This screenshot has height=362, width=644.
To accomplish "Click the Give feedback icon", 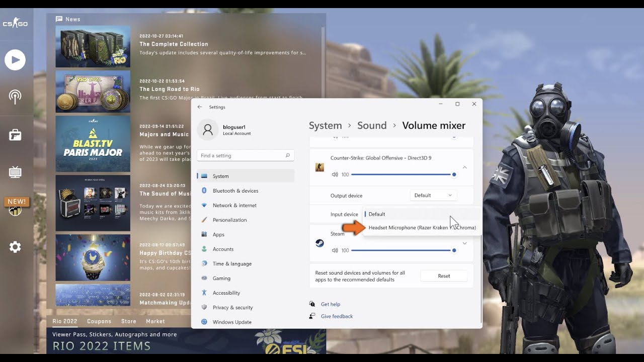I will pos(312,316).
